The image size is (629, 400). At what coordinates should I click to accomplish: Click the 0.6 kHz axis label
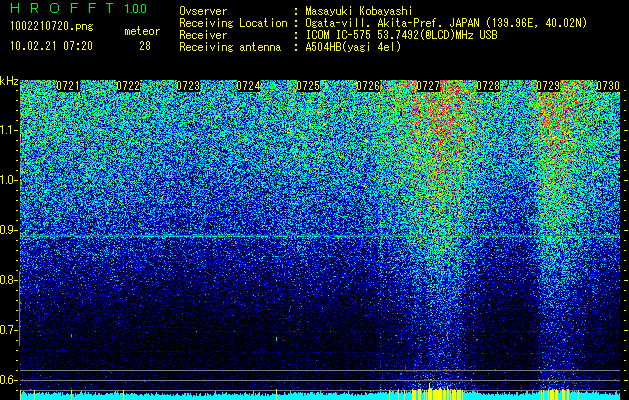pos(9,380)
